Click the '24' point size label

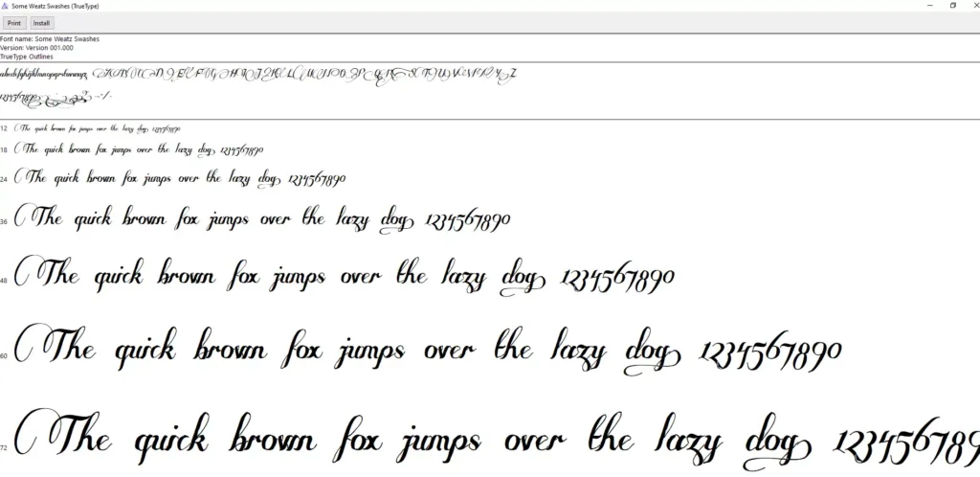pyautogui.click(x=4, y=180)
